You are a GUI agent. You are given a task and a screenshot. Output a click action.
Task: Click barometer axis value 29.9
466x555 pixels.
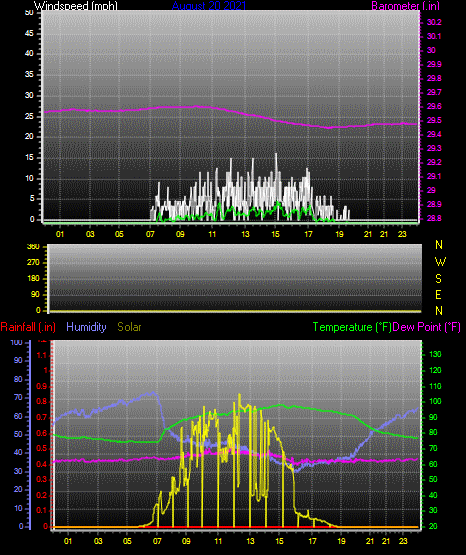point(434,64)
